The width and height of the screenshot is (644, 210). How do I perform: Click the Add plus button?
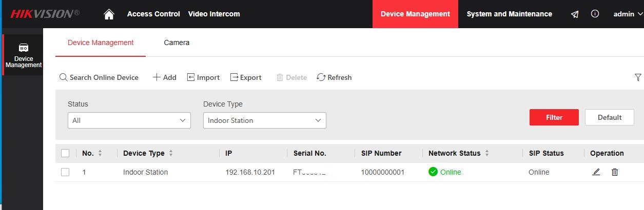pyautogui.click(x=164, y=77)
